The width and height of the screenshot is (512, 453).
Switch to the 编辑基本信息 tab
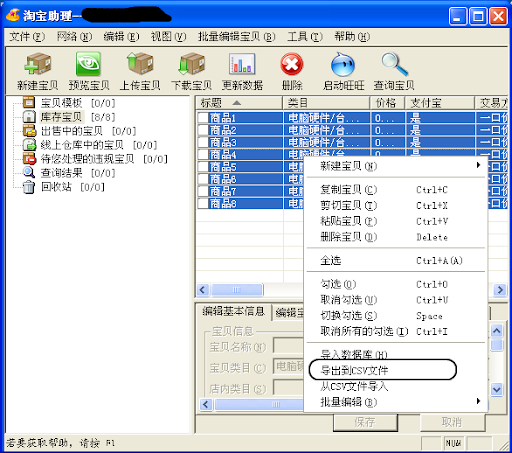233,311
